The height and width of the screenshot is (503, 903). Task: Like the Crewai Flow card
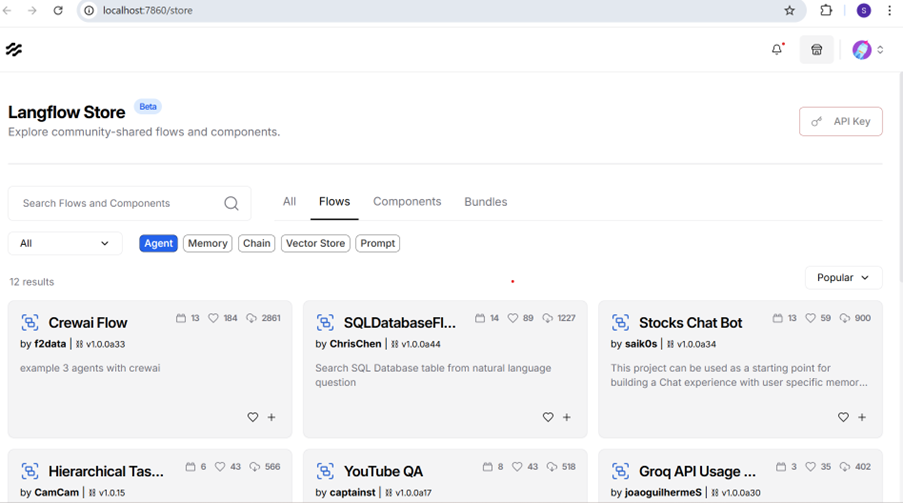[253, 417]
